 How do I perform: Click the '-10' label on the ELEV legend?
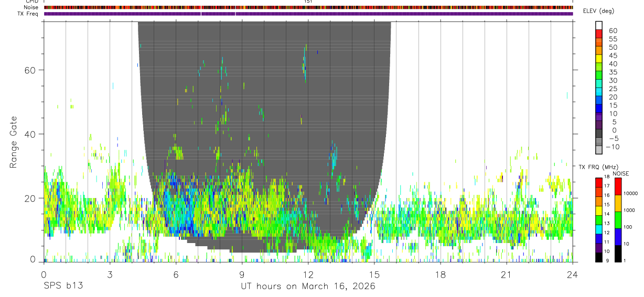coord(613,147)
